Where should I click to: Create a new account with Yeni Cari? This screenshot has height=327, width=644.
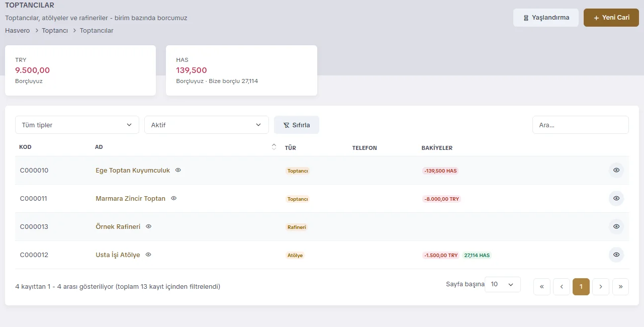(x=611, y=18)
